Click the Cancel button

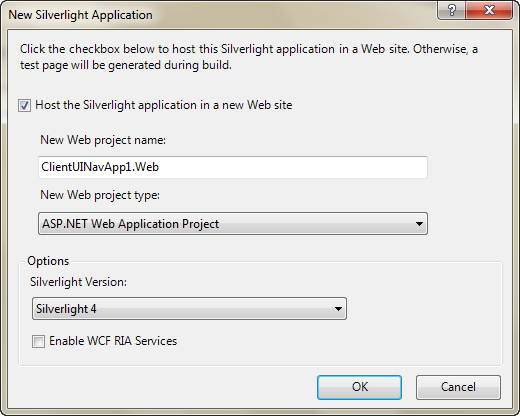(458, 387)
